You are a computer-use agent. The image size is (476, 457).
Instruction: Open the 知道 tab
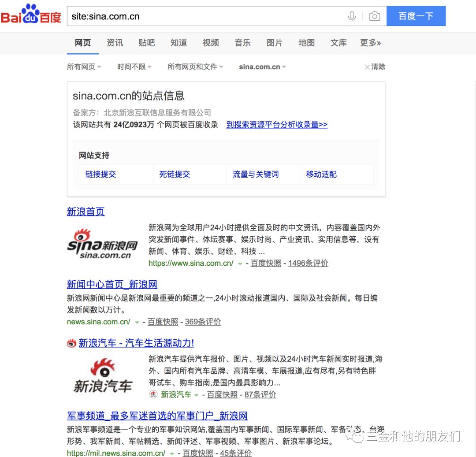click(178, 43)
